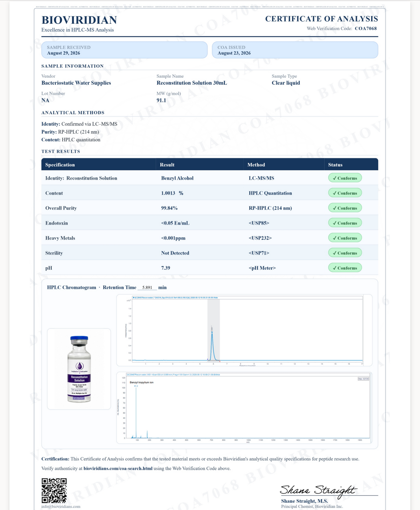Screen dimensions: 420x510
Task: Select the RP-HPLC (214 nm) method cell in table
Action: pyautogui.click(x=270, y=208)
